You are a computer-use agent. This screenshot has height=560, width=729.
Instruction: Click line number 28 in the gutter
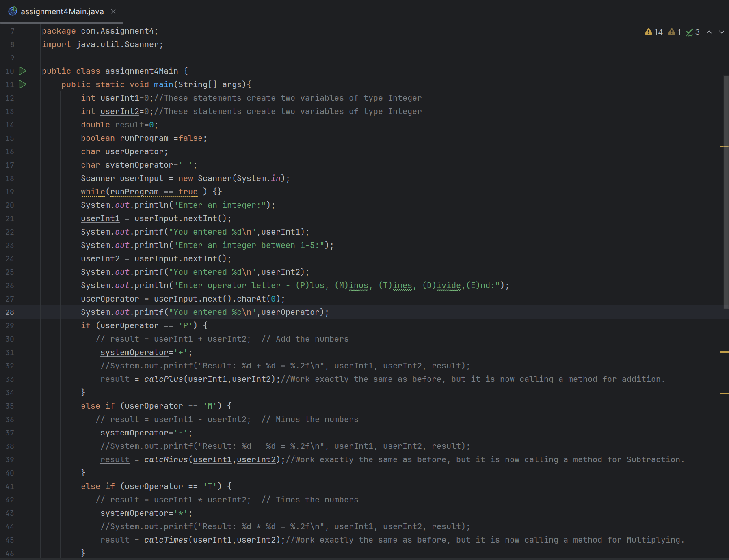coord(10,312)
